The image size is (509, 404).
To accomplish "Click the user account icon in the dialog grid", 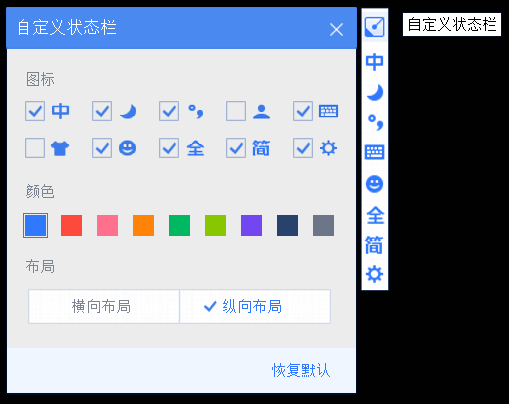I will 261,112.
